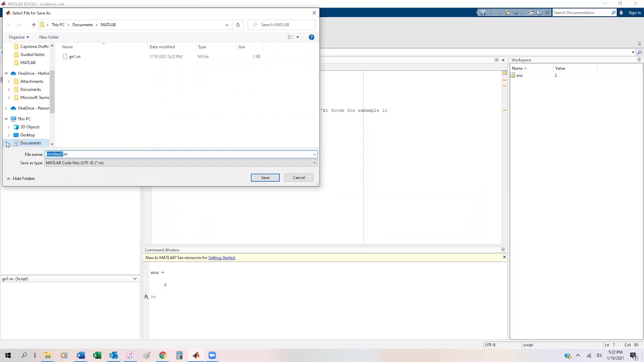This screenshot has width=644, height=362.
Task: Sort files by Type column
Action: point(202,47)
